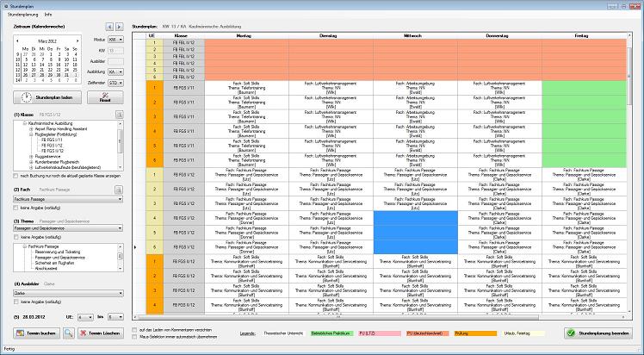Open the Stundenplanung menu
The height and width of the screenshot is (355, 644).
point(22,15)
